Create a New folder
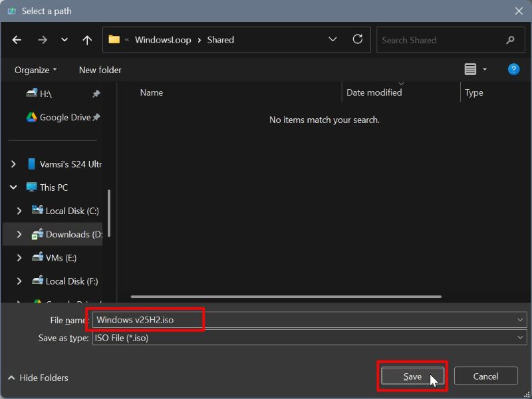The image size is (532, 399). pos(100,70)
